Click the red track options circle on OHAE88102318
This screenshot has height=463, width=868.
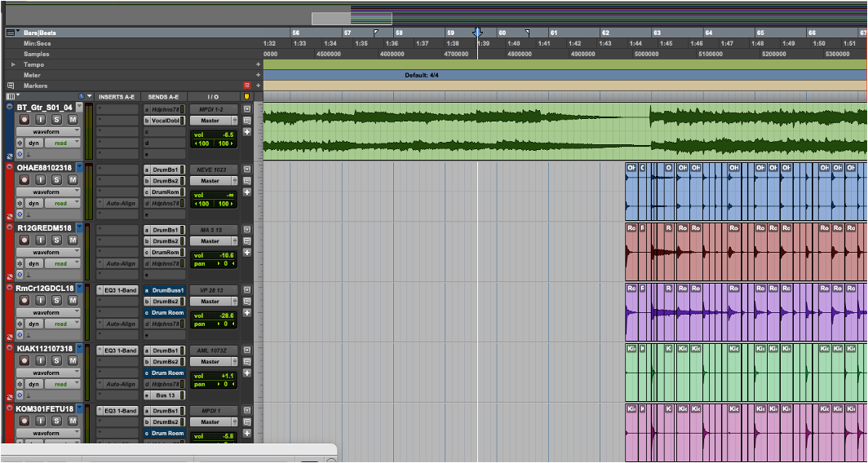10,167
